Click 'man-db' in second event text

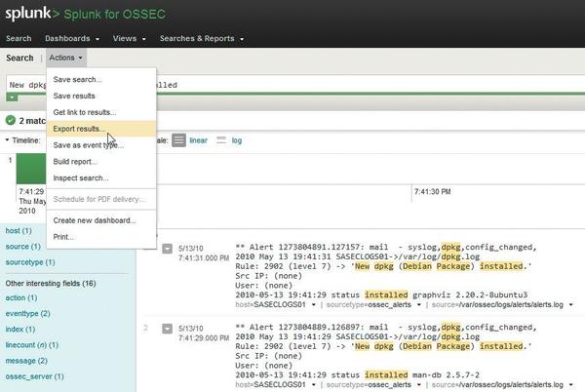pyautogui.click(x=427, y=374)
